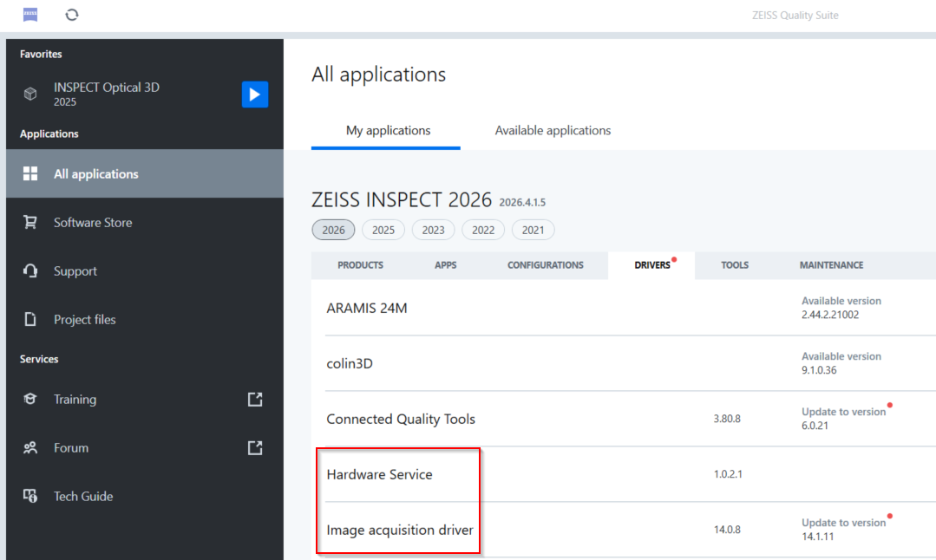Click the ZEISS INSPECT 2026 heading
This screenshot has width=936, height=560.
click(x=402, y=199)
